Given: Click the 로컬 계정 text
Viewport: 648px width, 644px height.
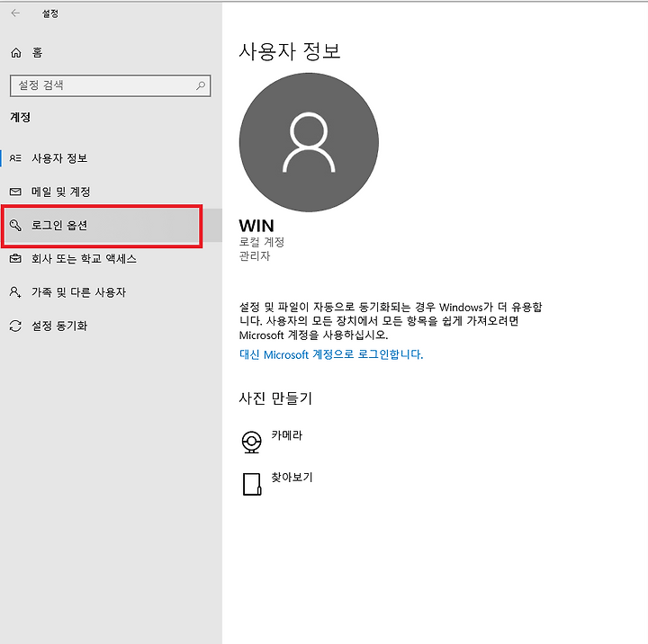Looking at the screenshot, I should 262,242.
